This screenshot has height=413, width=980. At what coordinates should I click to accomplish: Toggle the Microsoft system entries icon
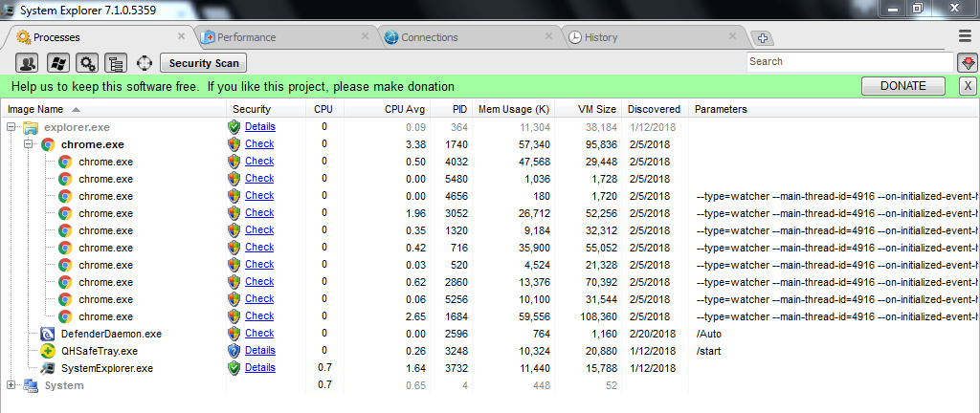tap(58, 62)
